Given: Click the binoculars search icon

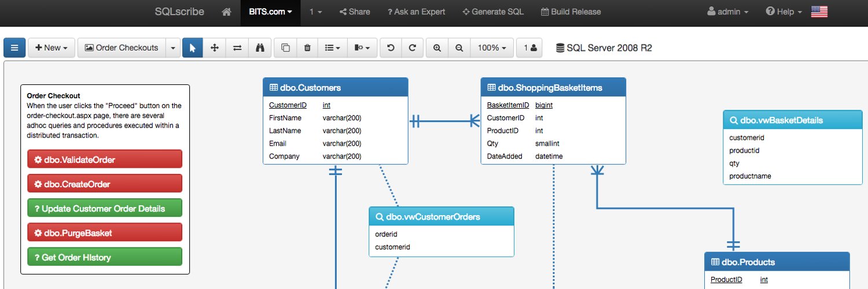Looking at the screenshot, I should (260, 48).
